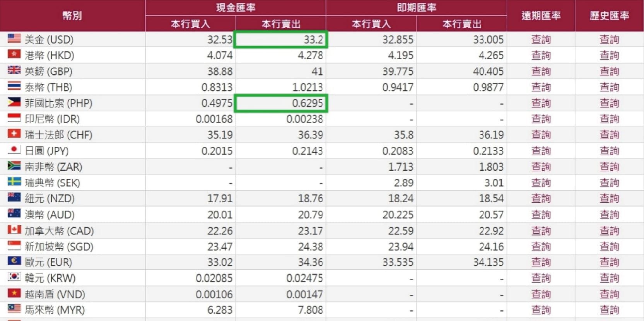Select the USD cash buying rate 32.53
This screenshot has height=321, width=644.
pyautogui.click(x=220, y=39)
